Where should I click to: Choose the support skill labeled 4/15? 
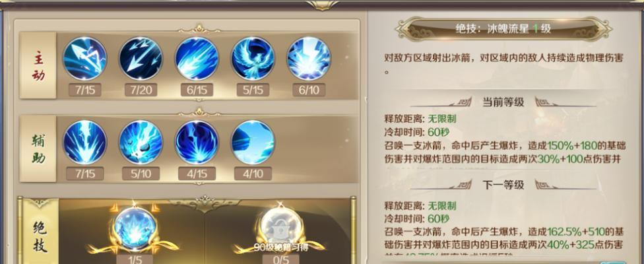click(197, 142)
